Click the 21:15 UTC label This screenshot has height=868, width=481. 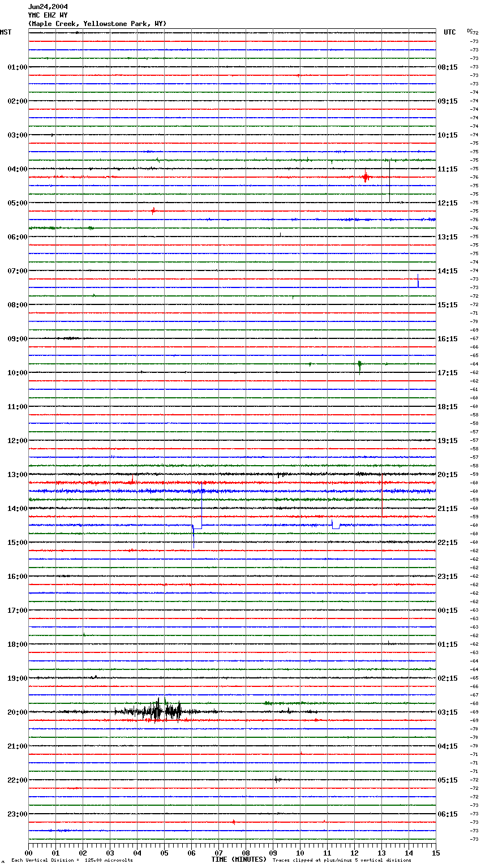click(448, 509)
